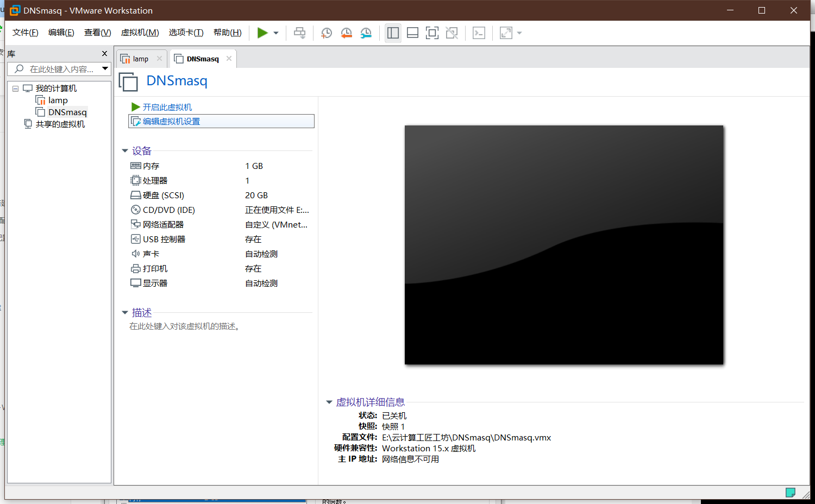The image size is (815, 504).
Task: Select DNSmasq in the library tree
Action: pyautogui.click(x=67, y=112)
